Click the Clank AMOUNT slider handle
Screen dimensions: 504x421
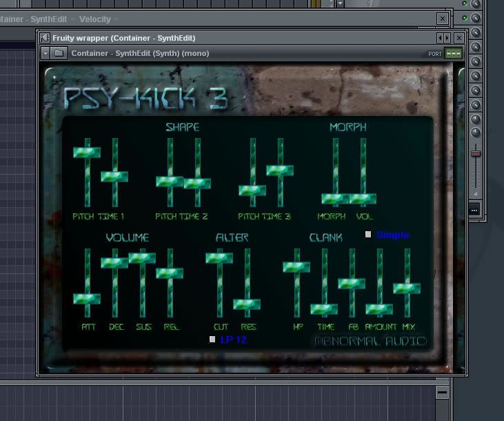379,309
